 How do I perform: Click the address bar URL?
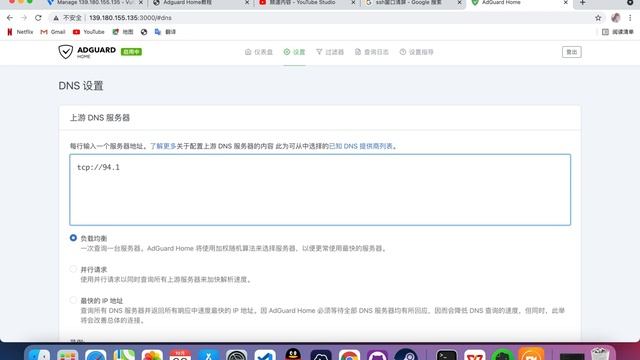pos(130,18)
